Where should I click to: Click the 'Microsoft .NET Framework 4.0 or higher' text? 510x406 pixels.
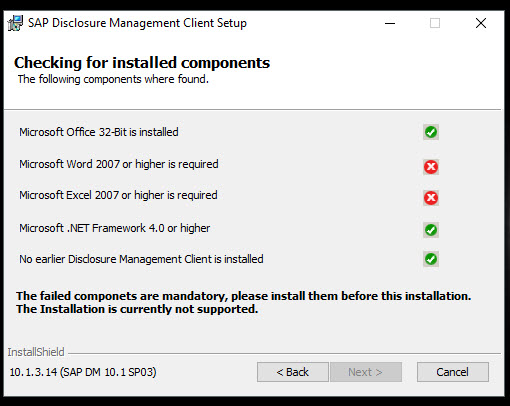(x=115, y=228)
